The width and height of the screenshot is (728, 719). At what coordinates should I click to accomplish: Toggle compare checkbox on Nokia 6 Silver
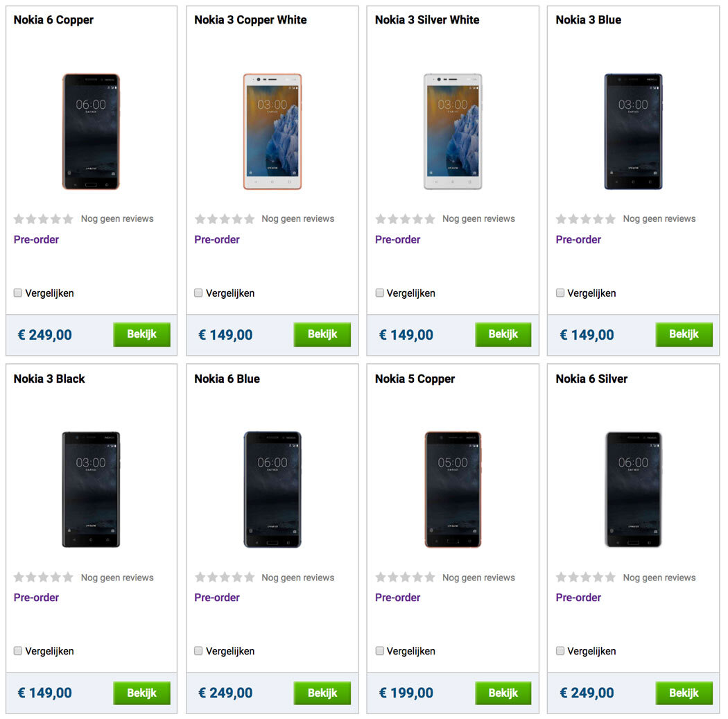point(560,651)
